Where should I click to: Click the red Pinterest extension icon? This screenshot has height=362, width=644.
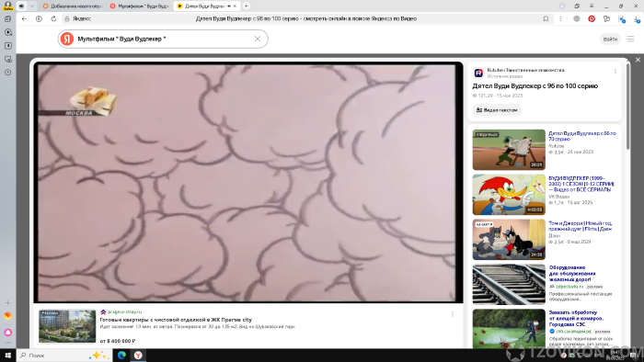[x=592, y=19]
